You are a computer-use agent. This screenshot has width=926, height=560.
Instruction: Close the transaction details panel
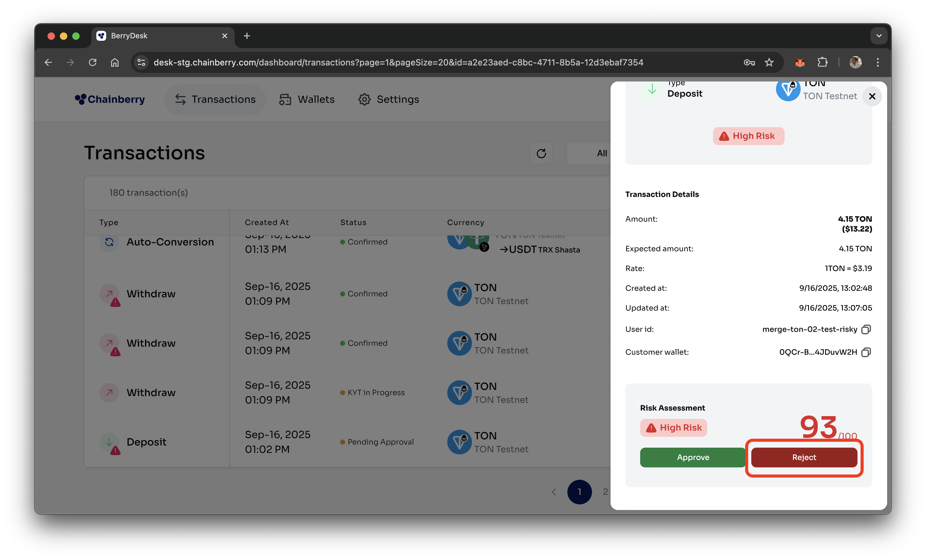872,97
